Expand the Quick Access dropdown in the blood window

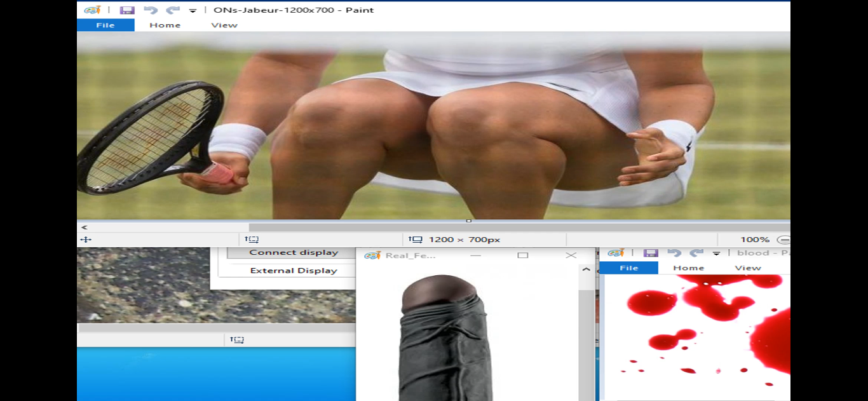point(716,254)
